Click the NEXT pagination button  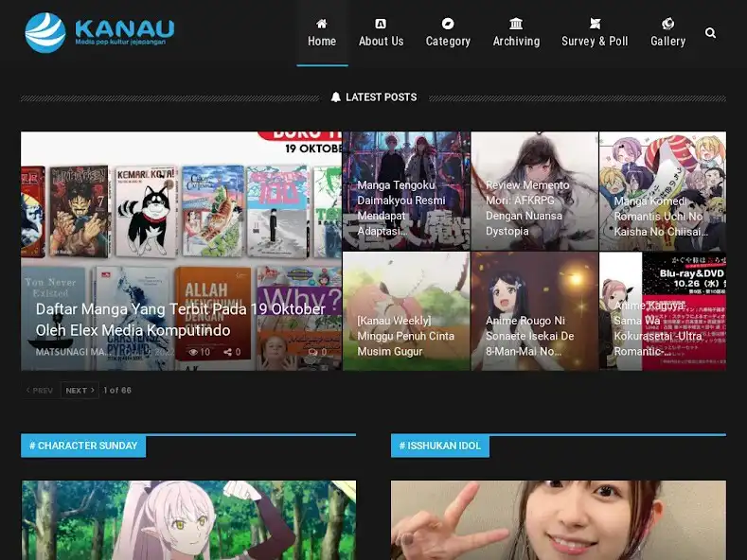click(x=80, y=390)
